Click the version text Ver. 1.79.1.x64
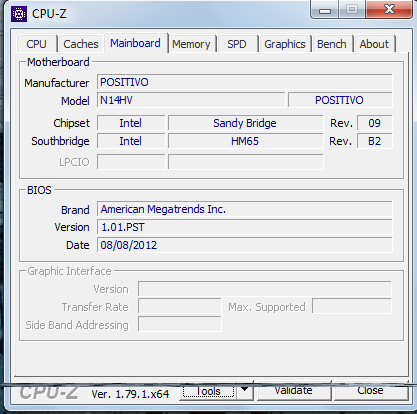The image size is (417, 414). 130,394
